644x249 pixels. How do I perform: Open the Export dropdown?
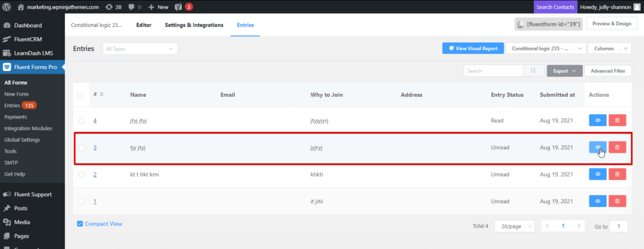[x=565, y=70]
